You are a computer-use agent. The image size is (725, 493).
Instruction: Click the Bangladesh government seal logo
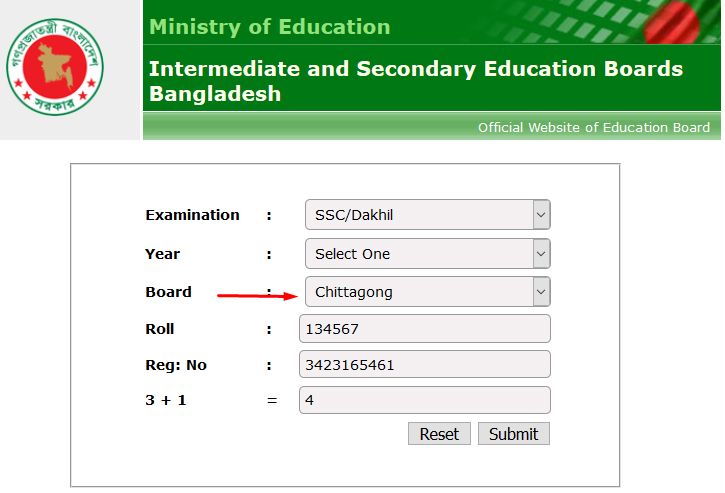(55, 68)
